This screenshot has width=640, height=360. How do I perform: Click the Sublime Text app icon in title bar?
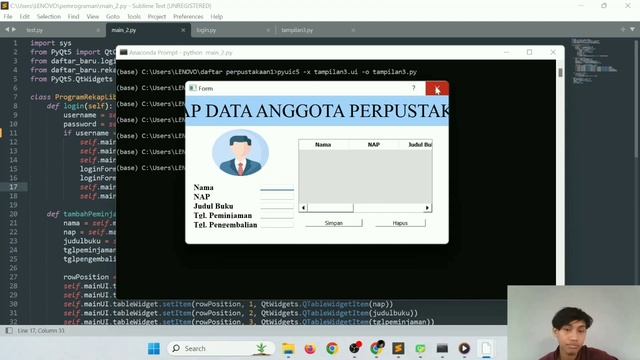(x=4, y=5)
